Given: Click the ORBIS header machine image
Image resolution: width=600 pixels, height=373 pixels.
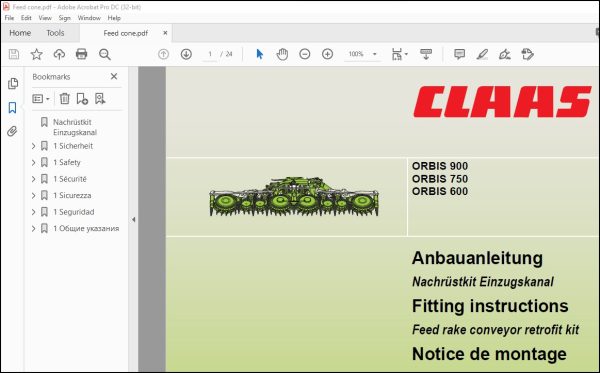Looking at the screenshot, I should pyautogui.click(x=294, y=197).
